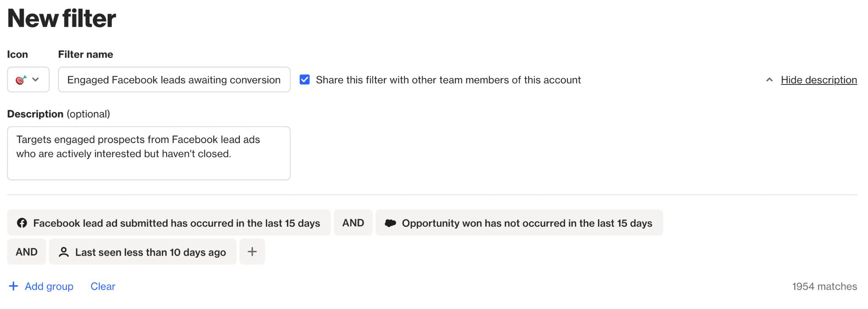Toggle the AND operator after Facebook condition
This screenshot has width=868, height=309.
353,223
